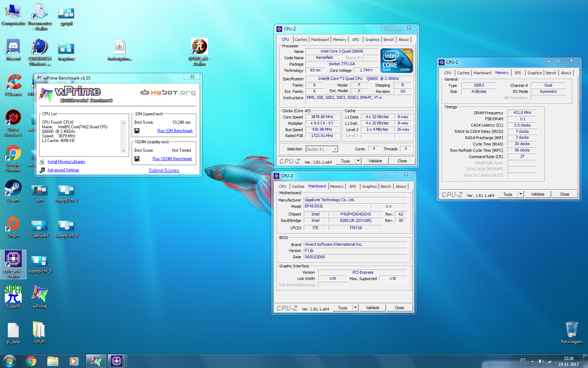Screen dimensions: 588x368
Task: Open Reciclagem recycle bin
Action: point(572,333)
